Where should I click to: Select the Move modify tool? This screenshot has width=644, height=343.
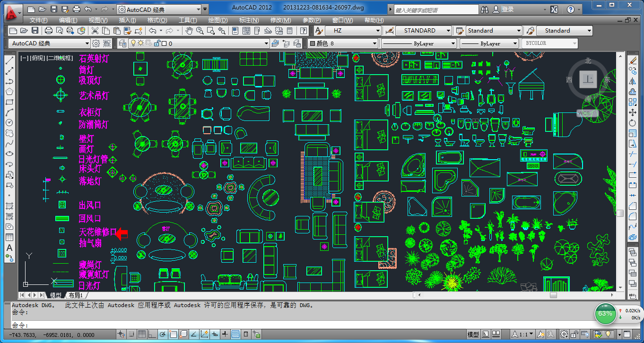point(633,112)
